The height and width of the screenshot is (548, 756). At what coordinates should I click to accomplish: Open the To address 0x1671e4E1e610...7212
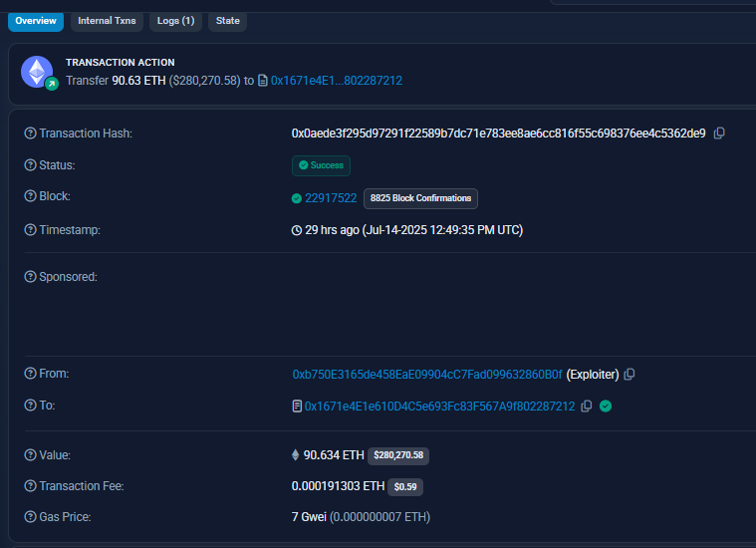(x=439, y=407)
